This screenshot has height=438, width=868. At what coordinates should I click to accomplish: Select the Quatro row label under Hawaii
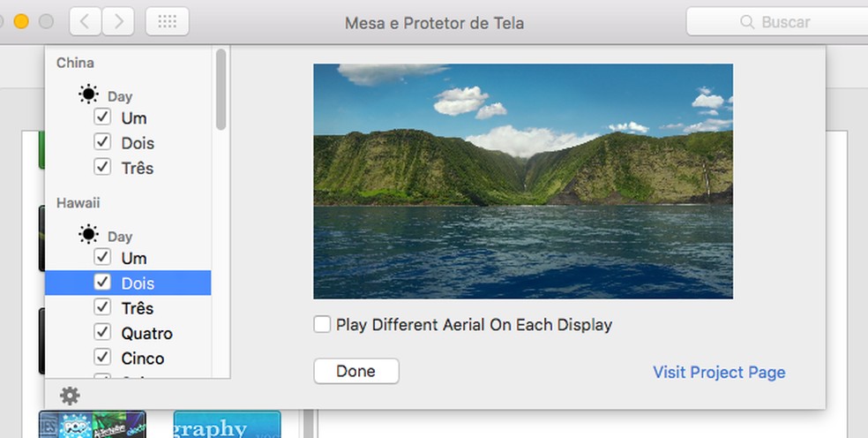coord(146,333)
